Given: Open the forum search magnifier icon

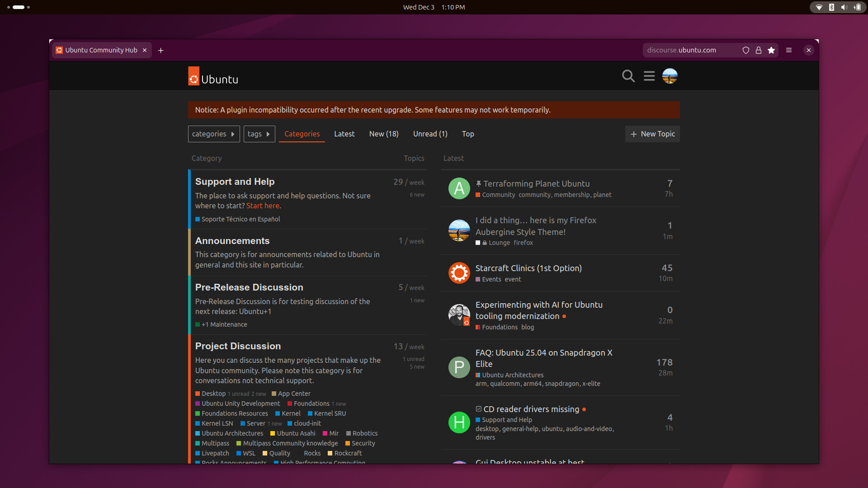Looking at the screenshot, I should point(628,76).
